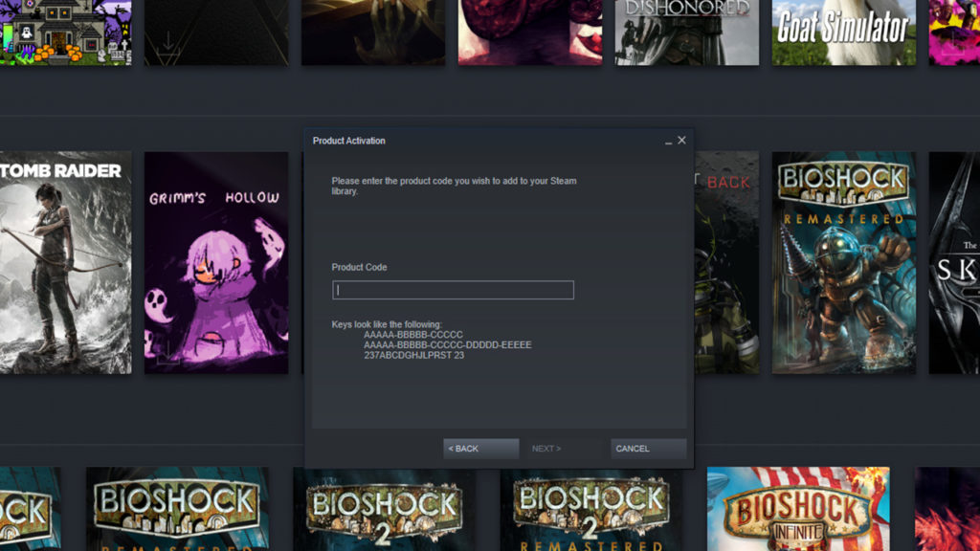
Task: Cancel the product activation
Action: [x=648, y=449]
